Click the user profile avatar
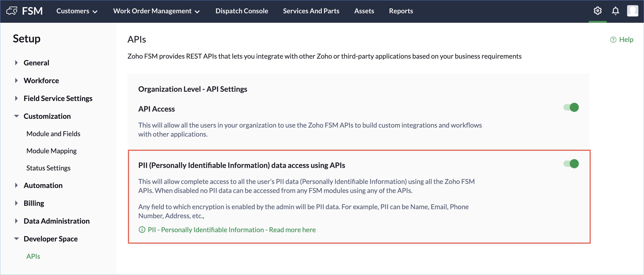This screenshot has height=275, width=644. tap(632, 11)
